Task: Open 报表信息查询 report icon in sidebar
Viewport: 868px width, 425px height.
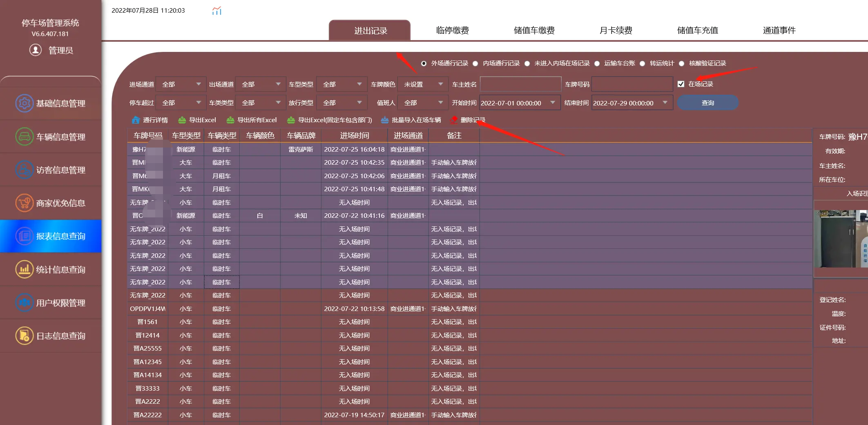Action: (x=24, y=236)
